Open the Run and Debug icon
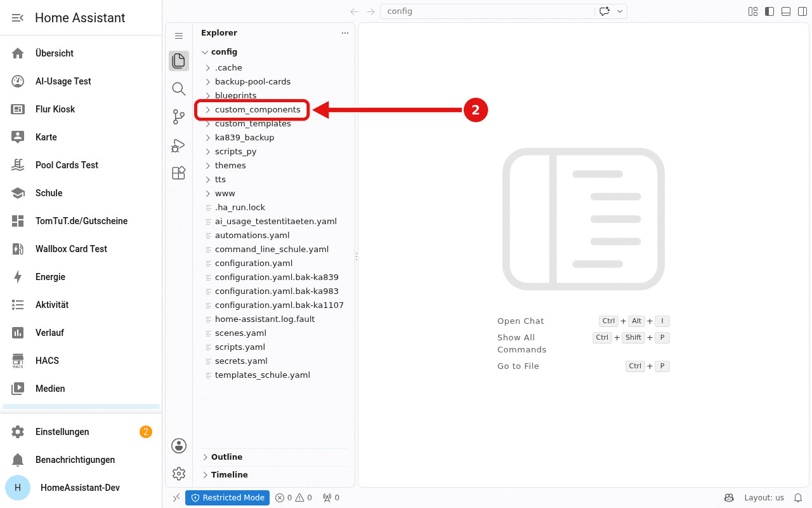 point(179,145)
